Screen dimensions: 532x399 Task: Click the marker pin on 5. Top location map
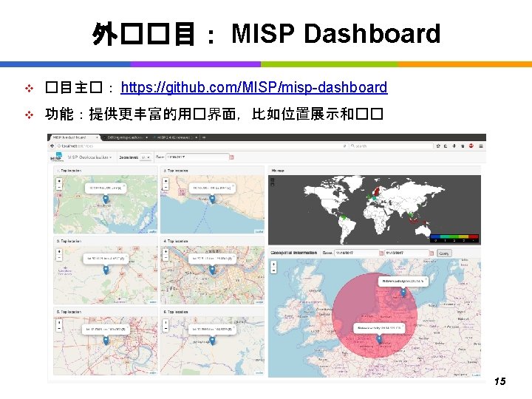pyautogui.click(x=106, y=341)
